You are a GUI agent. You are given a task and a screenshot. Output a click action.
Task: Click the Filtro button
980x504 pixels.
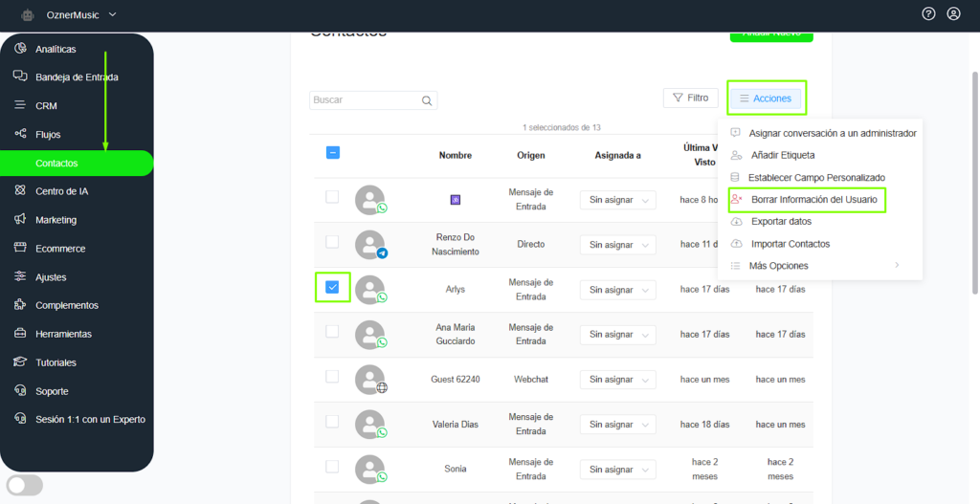click(x=690, y=98)
